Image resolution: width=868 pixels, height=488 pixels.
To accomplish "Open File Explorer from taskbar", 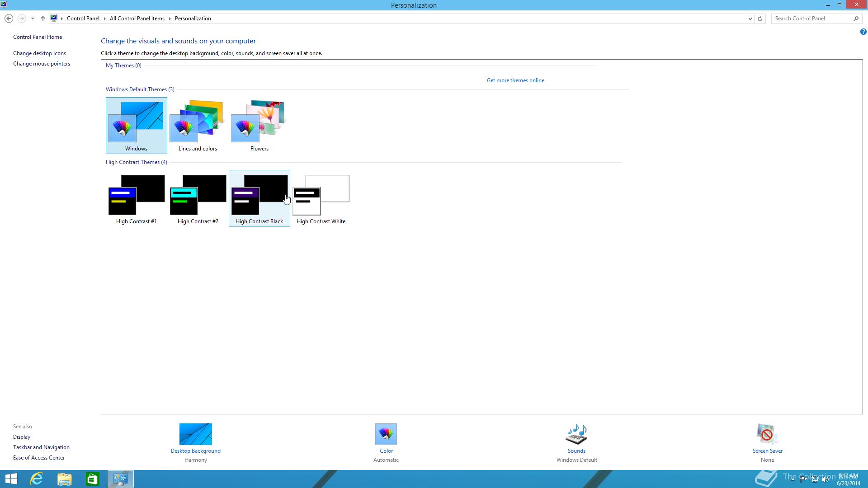I will click(x=65, y=479).
